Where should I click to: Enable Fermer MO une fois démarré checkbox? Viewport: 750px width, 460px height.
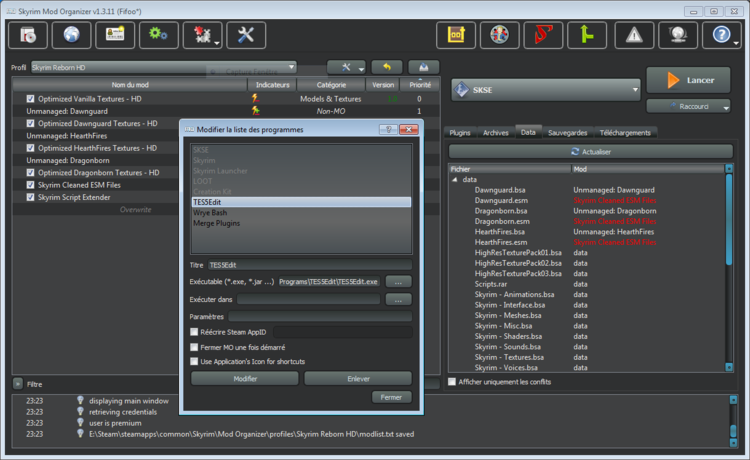click(x=194, y=347)
